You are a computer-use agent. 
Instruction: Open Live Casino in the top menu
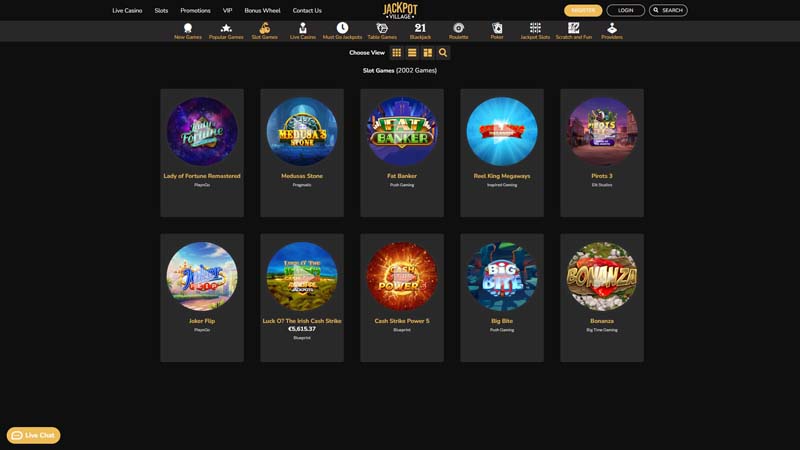pyautogui.click(x=127, y=10)
